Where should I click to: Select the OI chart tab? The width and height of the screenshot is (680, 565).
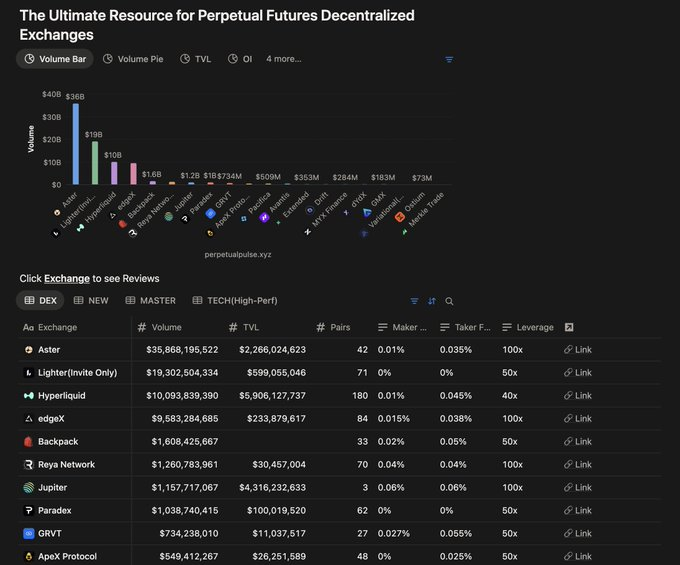pos(240,59)
